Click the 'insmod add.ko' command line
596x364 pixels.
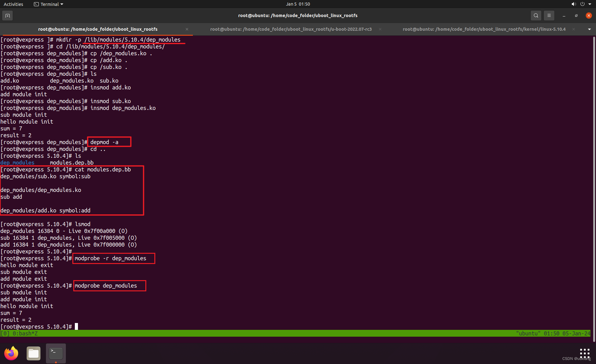(x=66, y=88)
